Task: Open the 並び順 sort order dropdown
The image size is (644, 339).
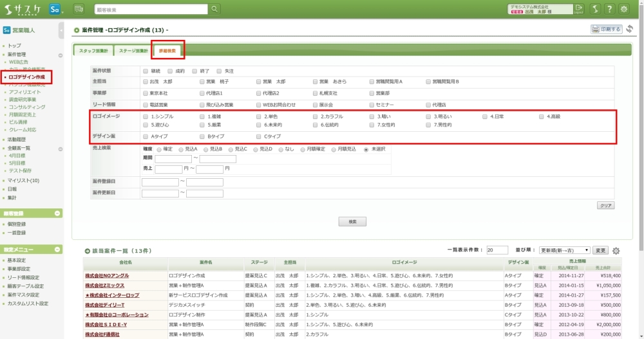Action: (564, 250)
